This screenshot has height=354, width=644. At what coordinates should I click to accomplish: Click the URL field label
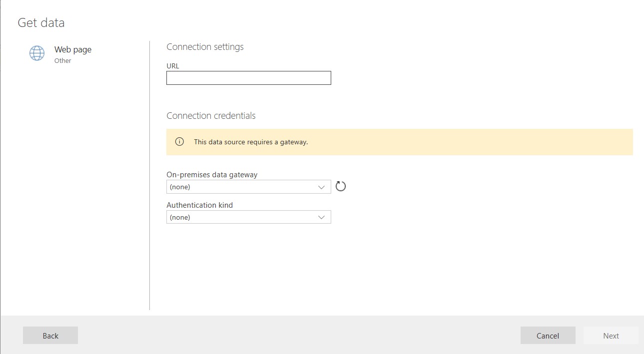coord(173,66)
